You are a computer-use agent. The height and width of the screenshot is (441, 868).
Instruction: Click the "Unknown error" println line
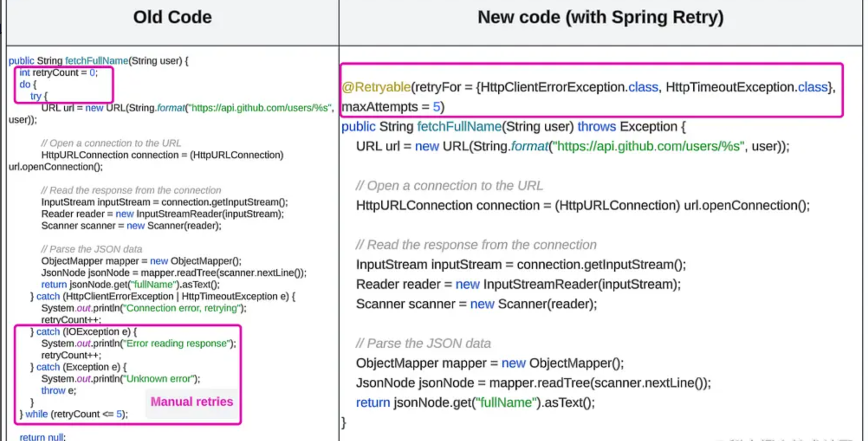tap(121, 379)
